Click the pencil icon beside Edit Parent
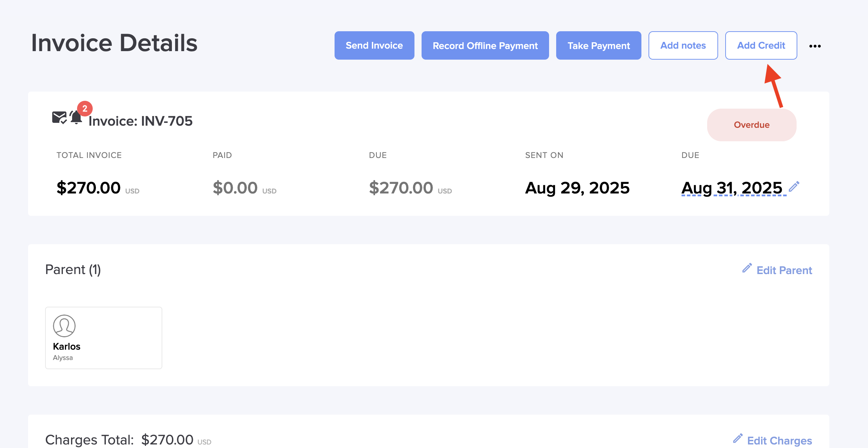The width and height of the screenshot is (868, 448). (x=747, y=268)
